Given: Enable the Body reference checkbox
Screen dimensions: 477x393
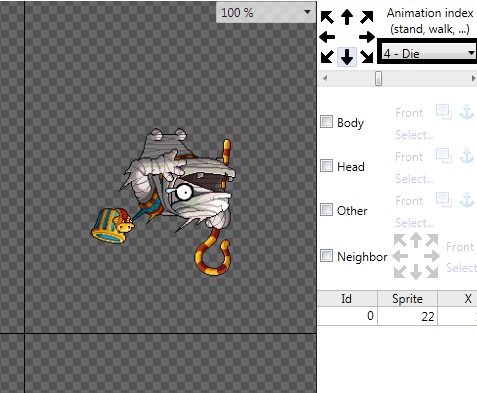Looking at the screenshot, I should coord(326,122).
